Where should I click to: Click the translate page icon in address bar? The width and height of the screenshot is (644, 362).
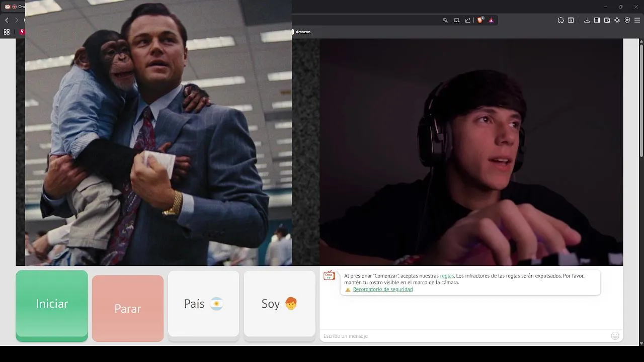coord(445,20)
